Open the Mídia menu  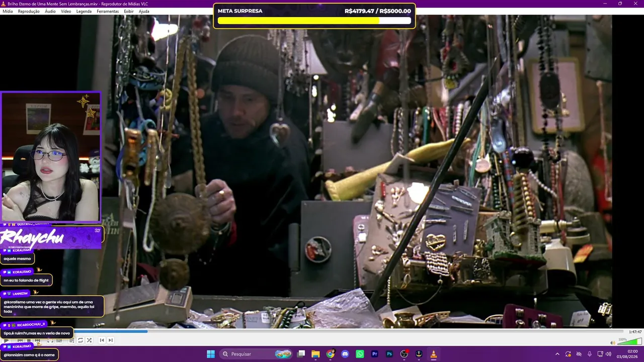click(8, 11)
